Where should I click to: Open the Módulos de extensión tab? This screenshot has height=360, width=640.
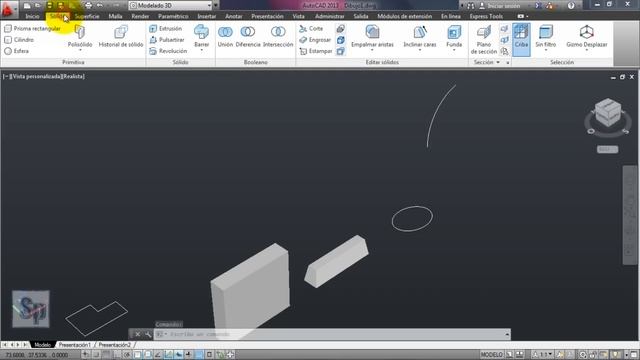(404, 16)
